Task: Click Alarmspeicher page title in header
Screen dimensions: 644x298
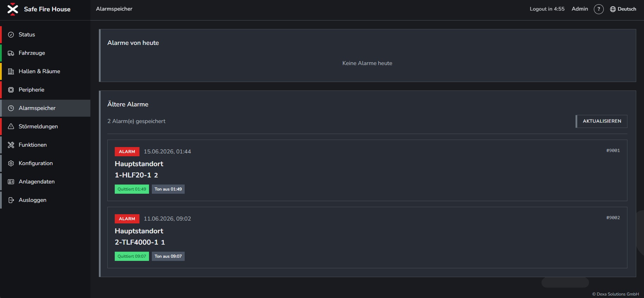Action: (114, 9)
